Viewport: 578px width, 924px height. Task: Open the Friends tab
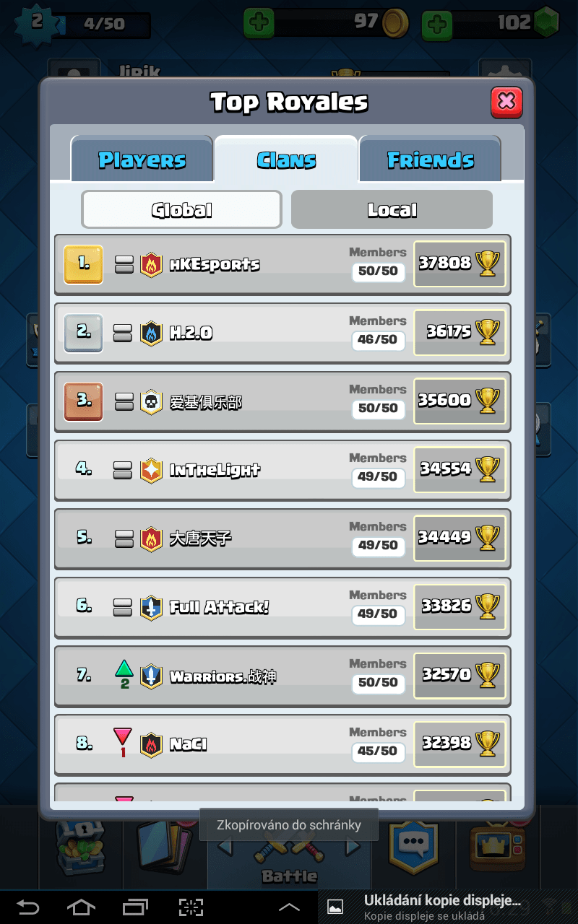click(430, 159)
